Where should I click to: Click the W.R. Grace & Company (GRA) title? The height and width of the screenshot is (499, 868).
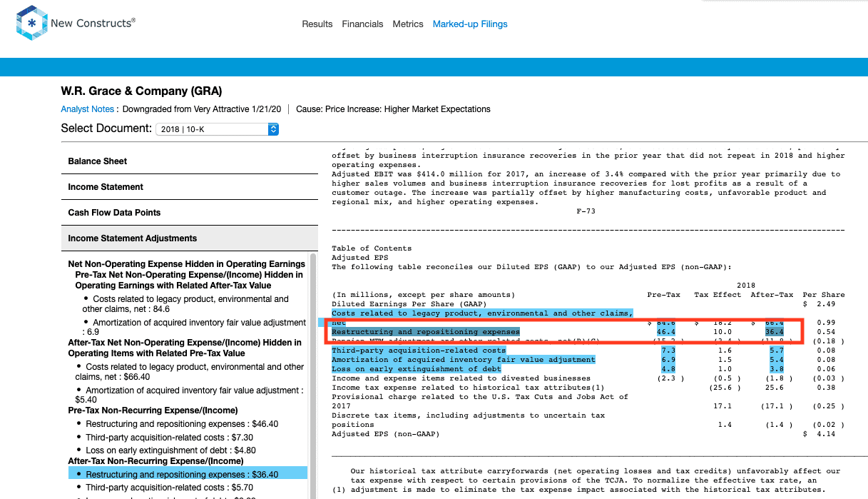tap(141, 91)
